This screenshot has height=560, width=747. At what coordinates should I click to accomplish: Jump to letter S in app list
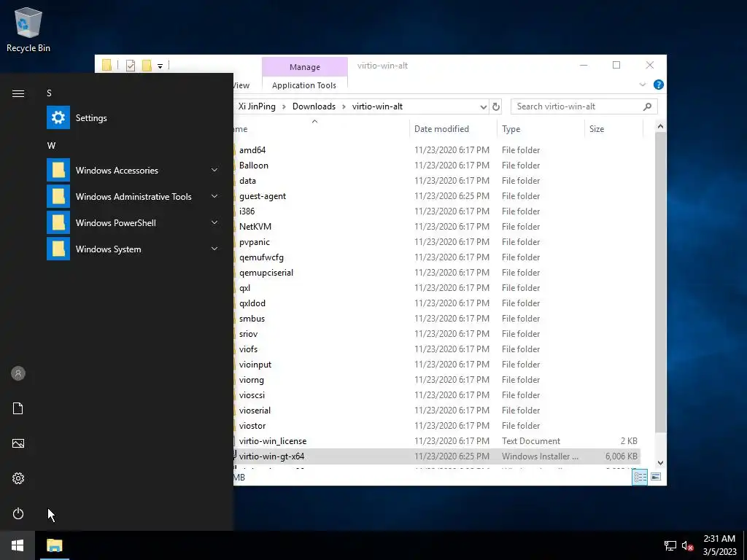coord(49,93)
